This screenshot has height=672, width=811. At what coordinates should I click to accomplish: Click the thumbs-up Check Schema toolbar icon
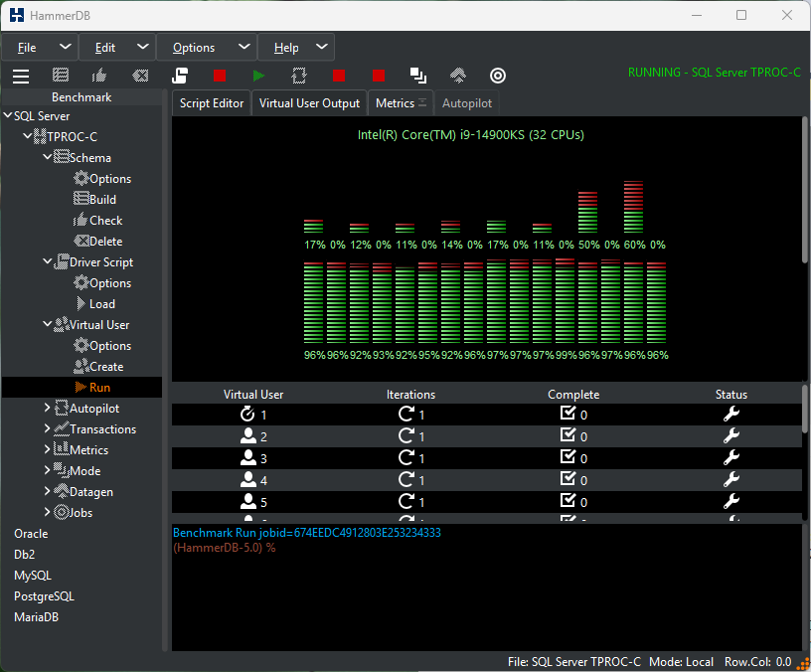99,76
